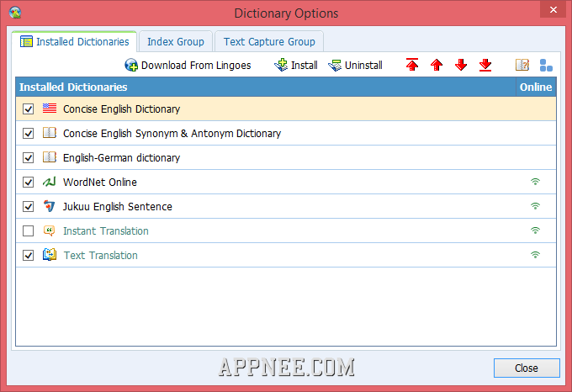The width and height of the screenshot is (572, 392).
Task: Click book icon of English-German dictionary
Action: click(50, 157)
